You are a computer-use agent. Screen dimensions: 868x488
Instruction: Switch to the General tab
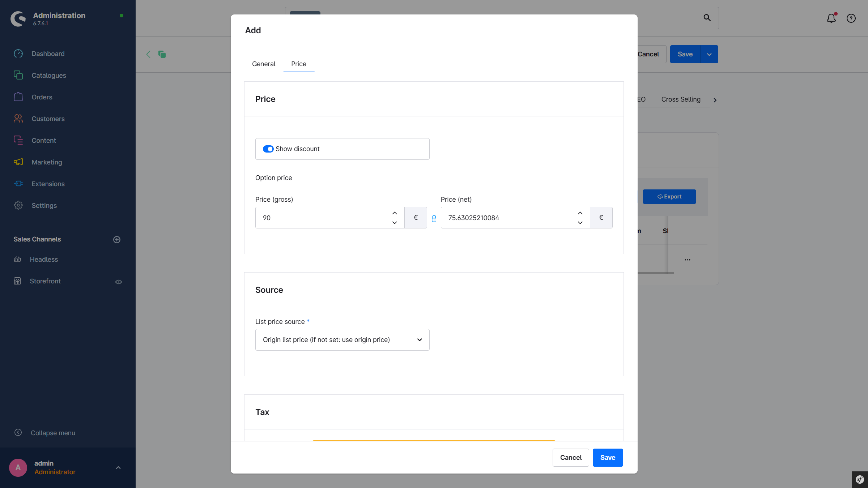[263, 64]
